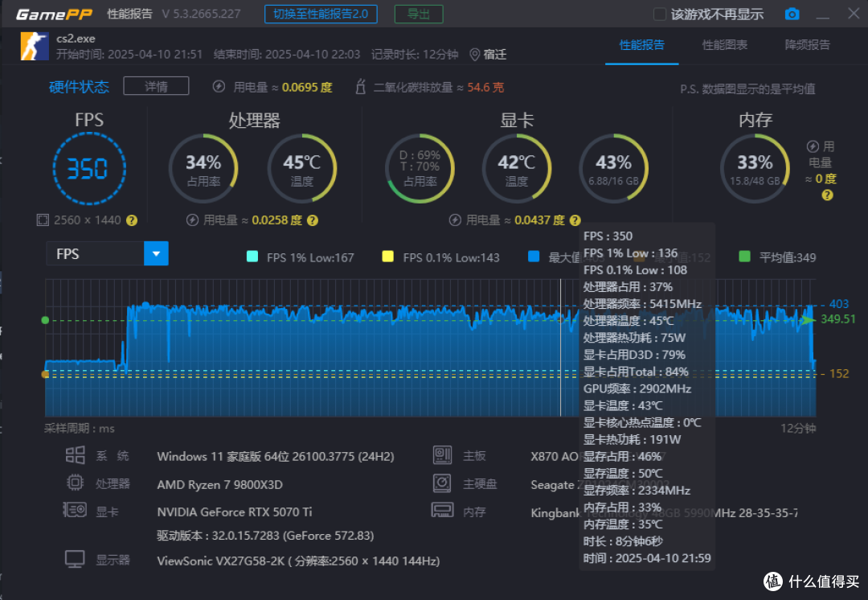Click the 54.6 克 carbon emission value
The height and width of the screenshot is (600, 868).
[485, 87]
